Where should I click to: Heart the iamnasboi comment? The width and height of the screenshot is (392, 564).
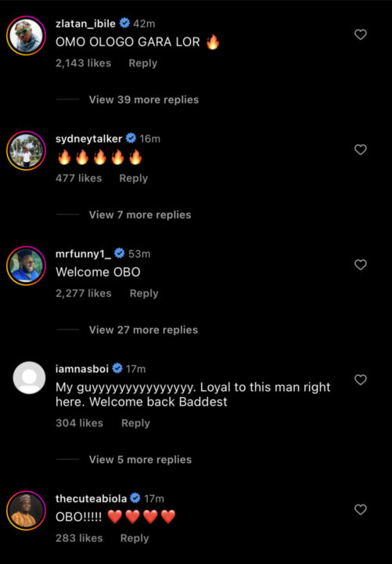[x=361, y=380]
